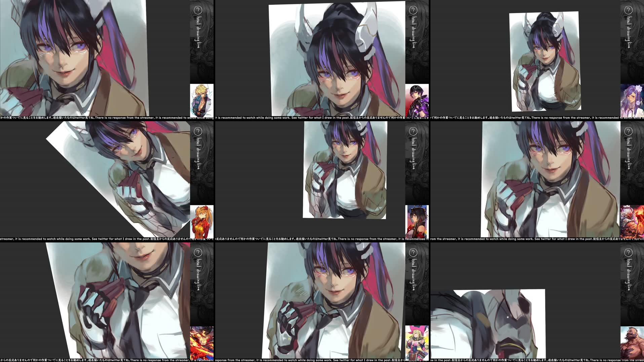Open the red flaming fighter thumbnail
This screenshot has width=644, height=362.
pyautogui.click(x=202, y=342)
